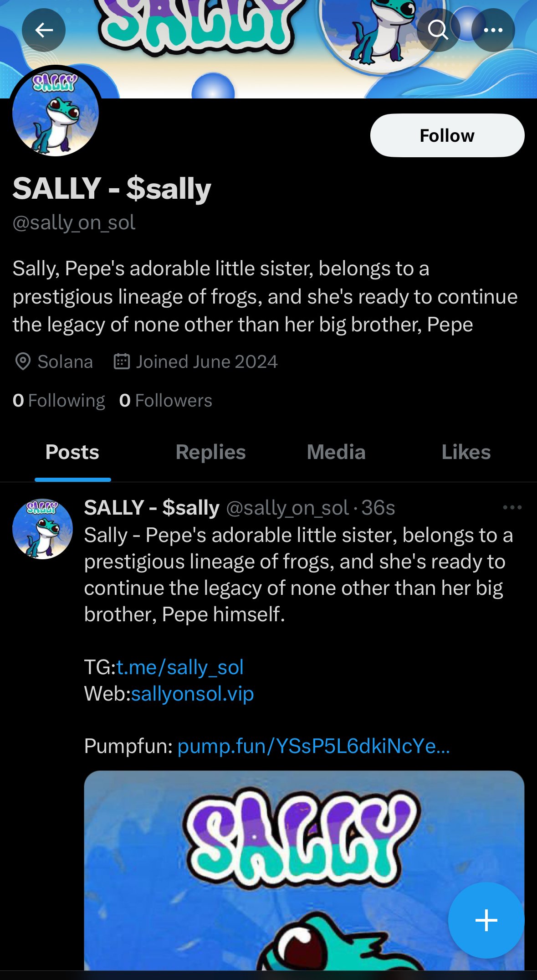Screen dimensions: 537x980
Task: View the 0 Followers list
Action: click(x=166, y=401)
